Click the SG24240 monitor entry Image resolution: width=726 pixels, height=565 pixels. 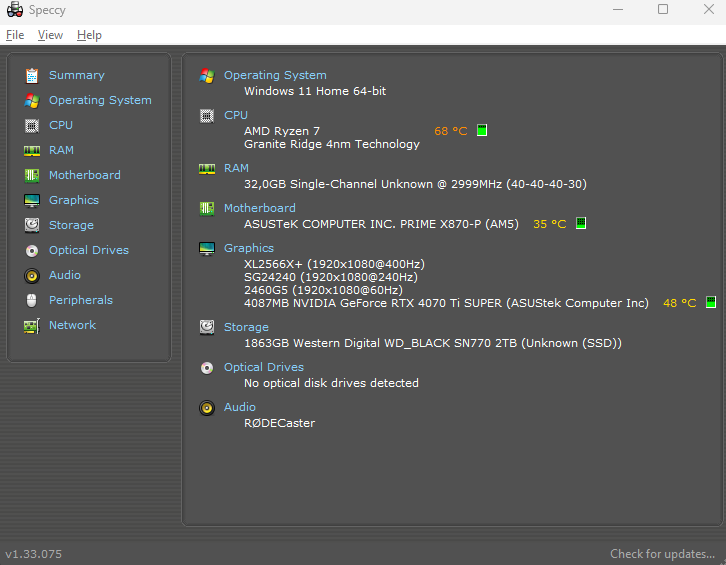click(x=331, y=277)
